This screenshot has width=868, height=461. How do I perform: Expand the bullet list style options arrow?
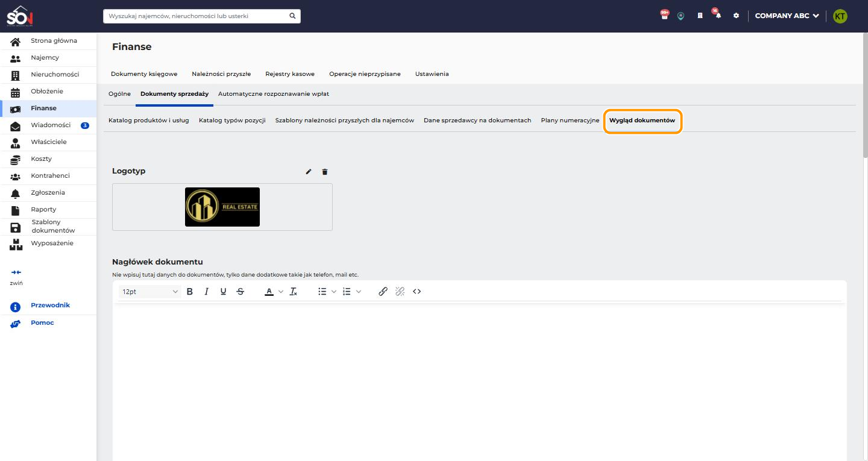coord(334,292)
